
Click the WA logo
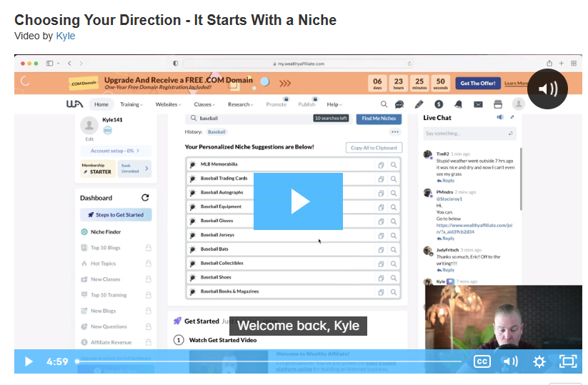74,104
